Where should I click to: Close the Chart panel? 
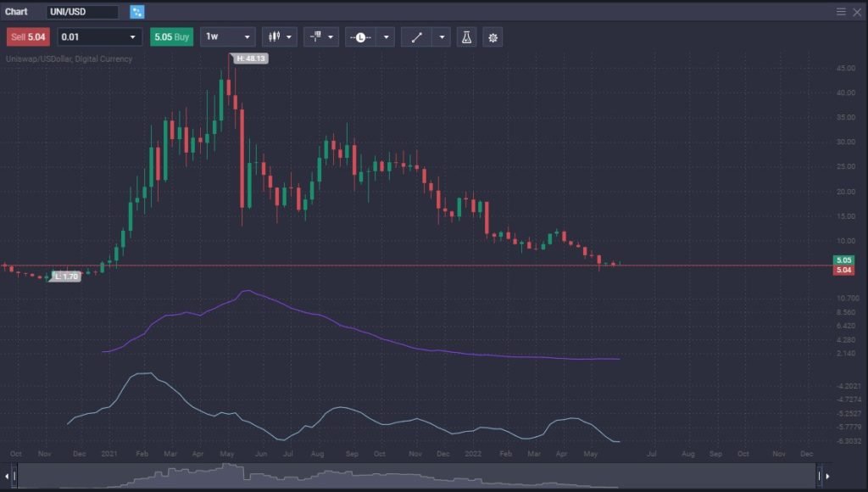click(x=857, y=12)
